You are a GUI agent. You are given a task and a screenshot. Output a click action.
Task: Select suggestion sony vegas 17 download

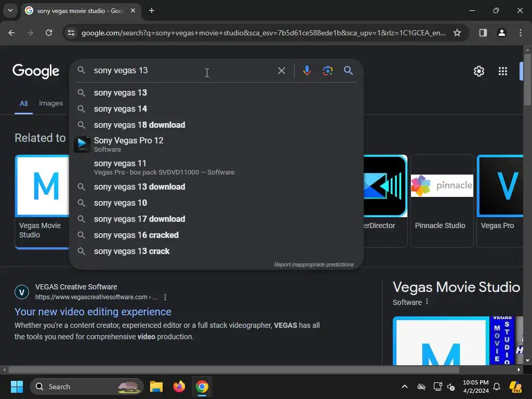tap(217, 219)
